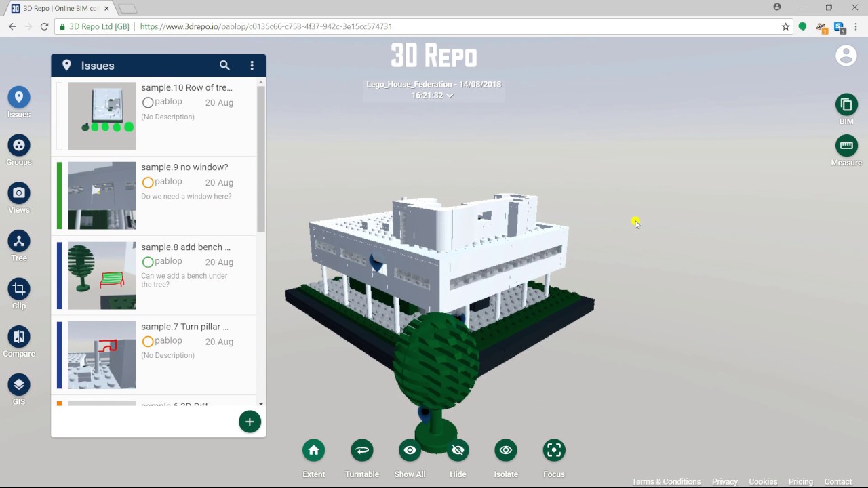Switch to Turntable navigation mode

click(361, 450)
